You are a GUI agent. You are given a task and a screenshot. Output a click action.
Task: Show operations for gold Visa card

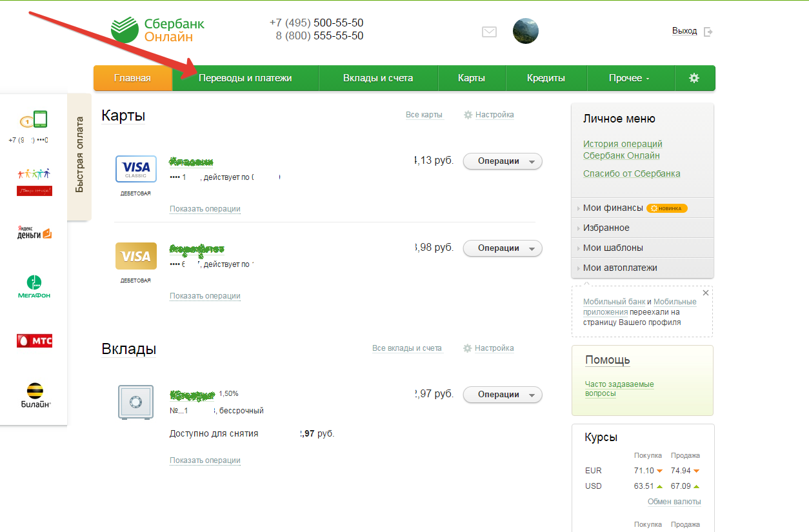pos(205,296)
